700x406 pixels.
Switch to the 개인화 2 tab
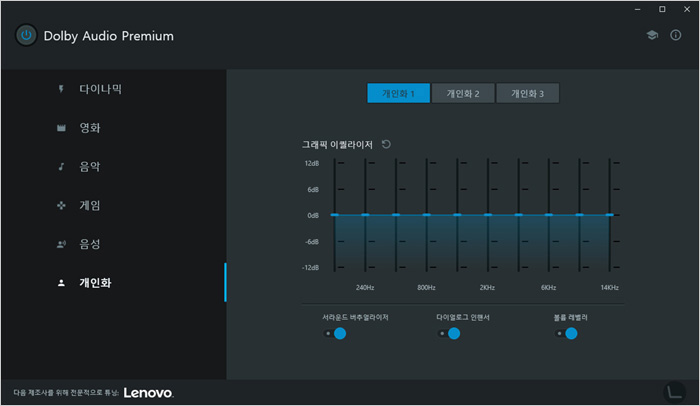[x=463, y=93]
